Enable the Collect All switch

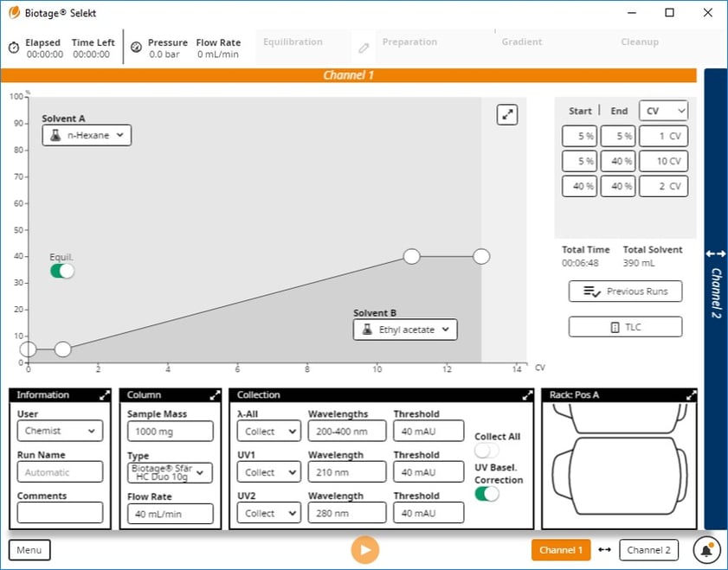[x=486, y=451]
